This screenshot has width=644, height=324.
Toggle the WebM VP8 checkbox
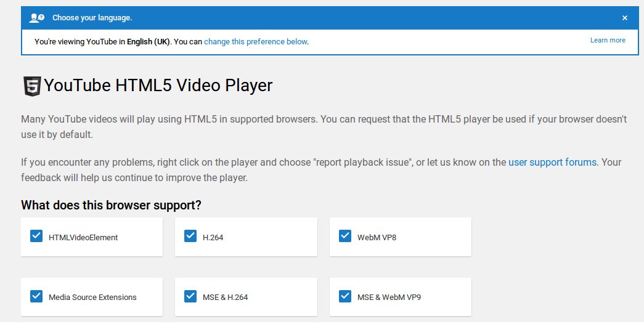[345, 236]
